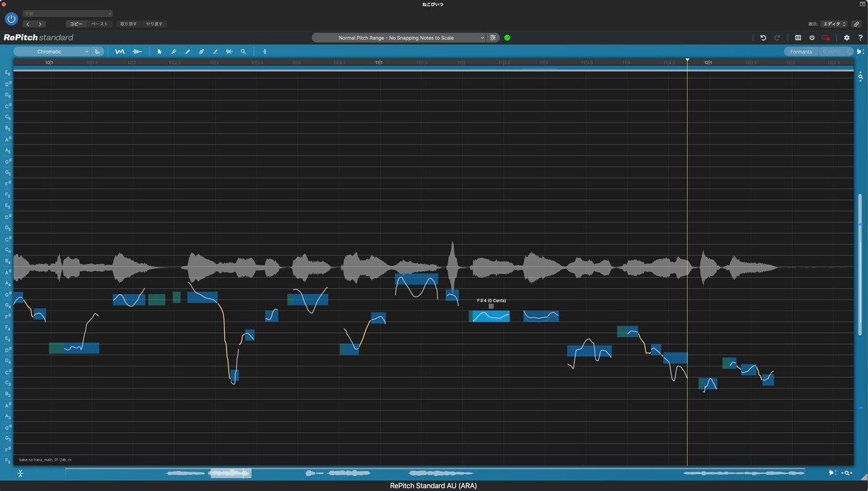
Task: Click the horizontal zoom magnifier at bottom right
Action: 847,473
